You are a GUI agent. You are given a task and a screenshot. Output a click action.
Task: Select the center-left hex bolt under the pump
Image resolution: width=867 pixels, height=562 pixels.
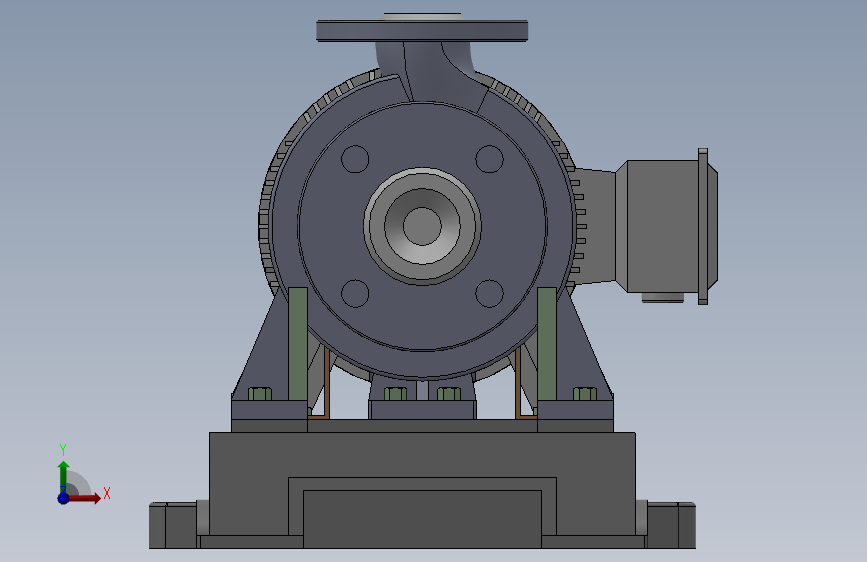pos(395,394)
